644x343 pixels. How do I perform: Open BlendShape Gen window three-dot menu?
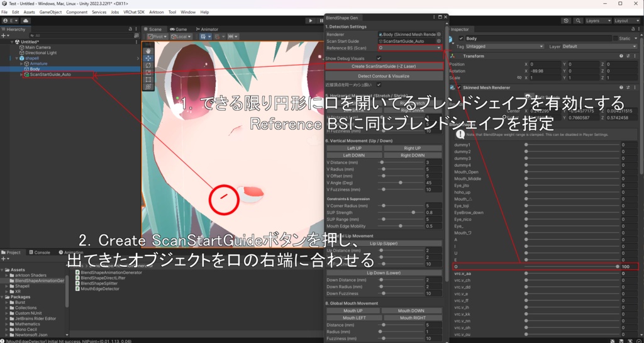pyautogui.click(x=434, y=18)
